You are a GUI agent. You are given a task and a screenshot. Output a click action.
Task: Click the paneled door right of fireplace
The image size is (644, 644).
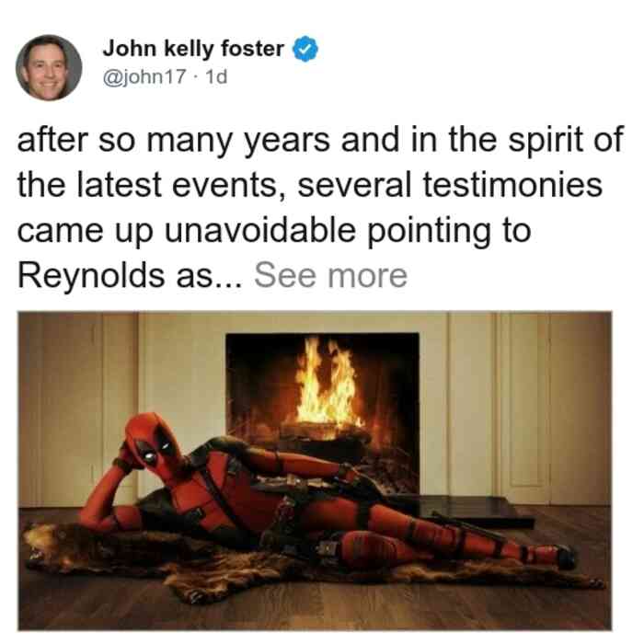coord(524,407)
